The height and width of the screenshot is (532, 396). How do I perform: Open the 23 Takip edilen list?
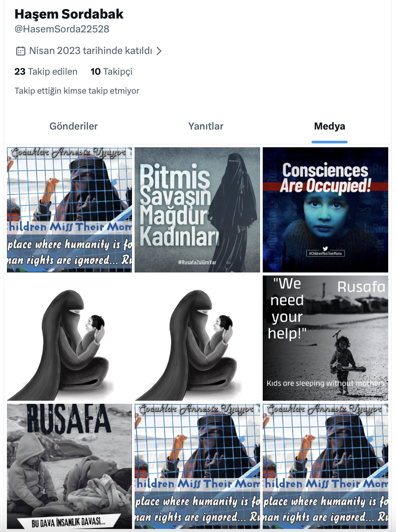[46, 72]
